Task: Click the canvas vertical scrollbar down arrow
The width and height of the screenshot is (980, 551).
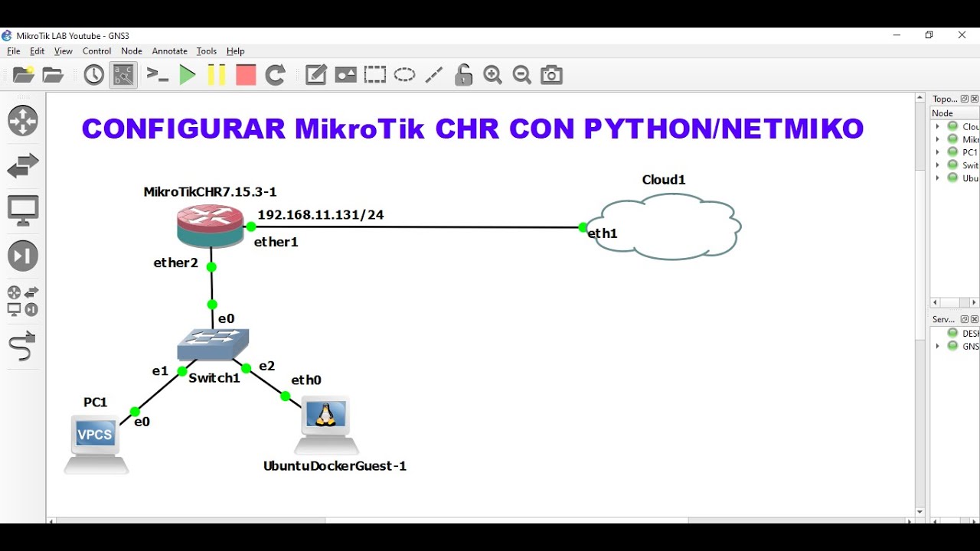Action: click(920, 512)
